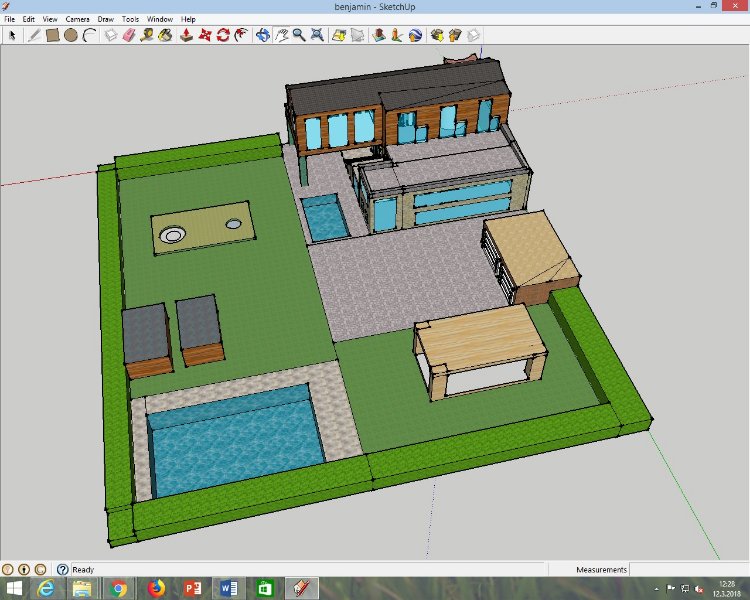Screen dimensions: 750x600
Task: Choose the Rotate tool
Action: (x=223, y=35)
